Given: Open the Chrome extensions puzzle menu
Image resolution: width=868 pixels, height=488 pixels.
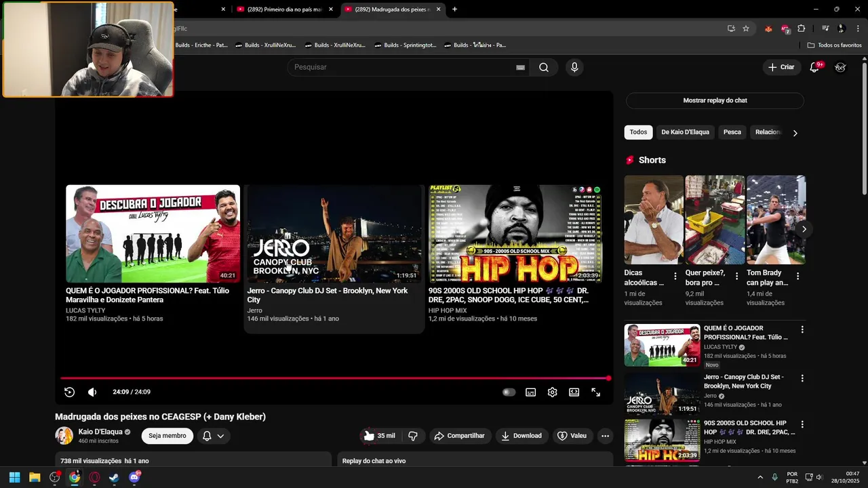Looking at the screenshot, I should 802,28.
